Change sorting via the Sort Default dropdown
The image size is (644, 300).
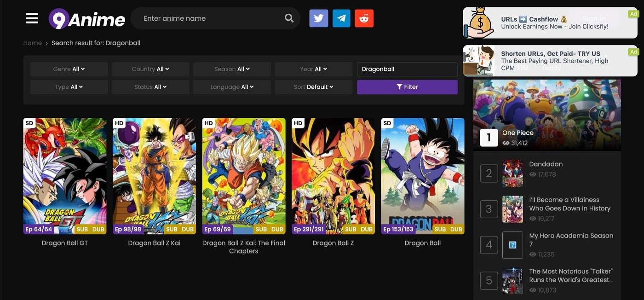tap(313, 87)
